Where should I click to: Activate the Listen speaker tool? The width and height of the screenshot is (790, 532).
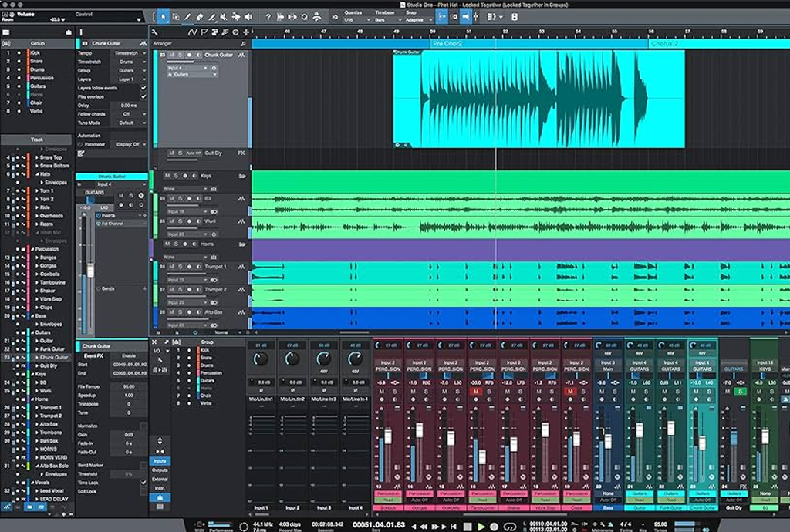(248, 16)
